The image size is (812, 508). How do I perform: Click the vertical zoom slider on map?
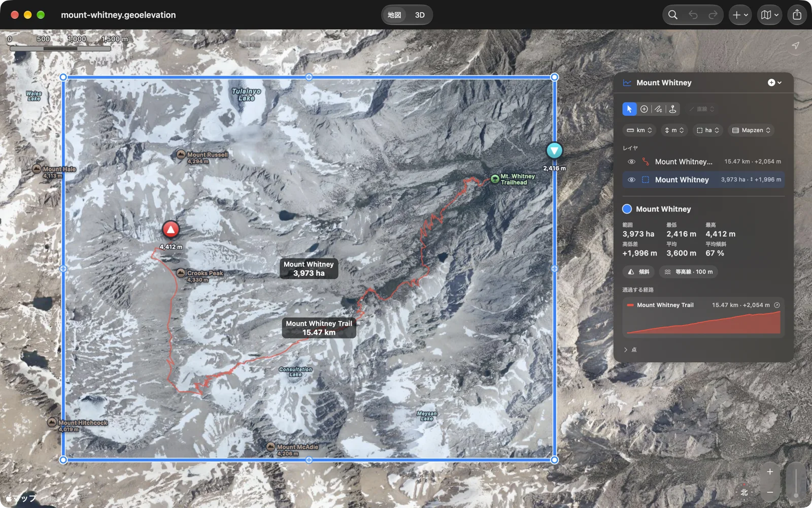pyautogui.click(x=796, y=482)
